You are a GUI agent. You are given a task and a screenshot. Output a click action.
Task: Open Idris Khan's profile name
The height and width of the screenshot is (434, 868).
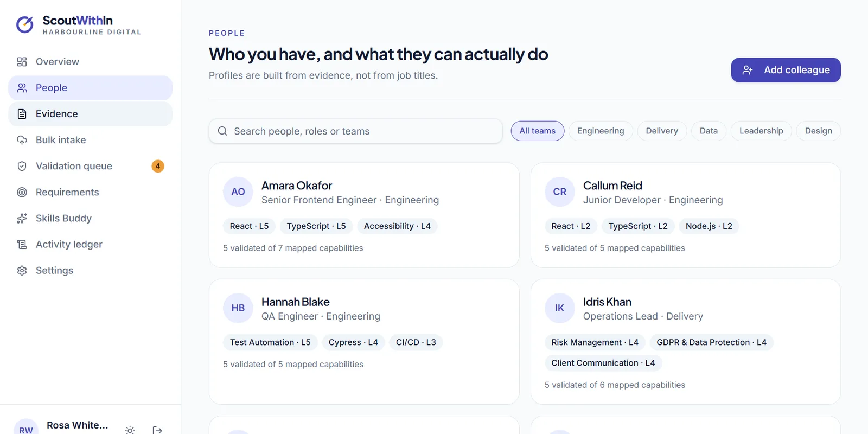click(x=607, y=302)
